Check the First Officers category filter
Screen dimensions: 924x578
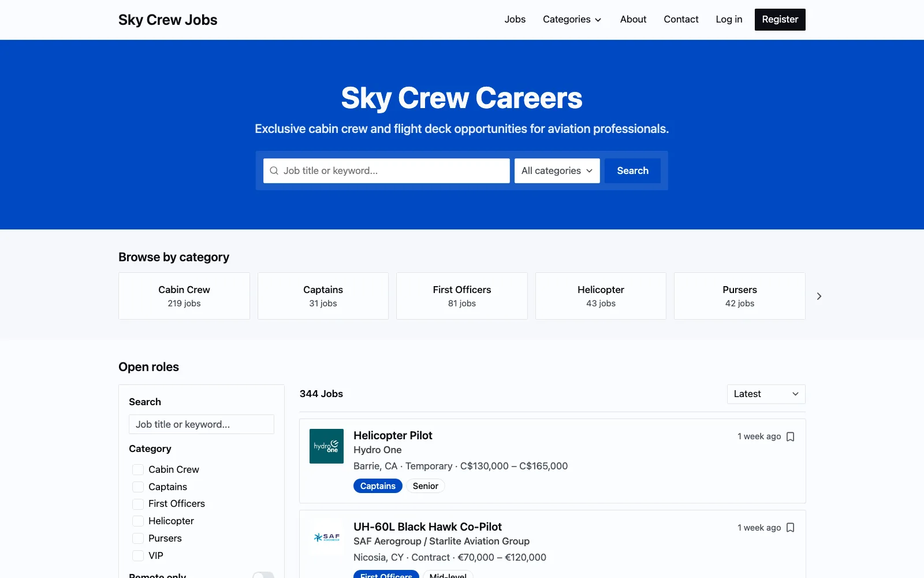click(138, 504)
